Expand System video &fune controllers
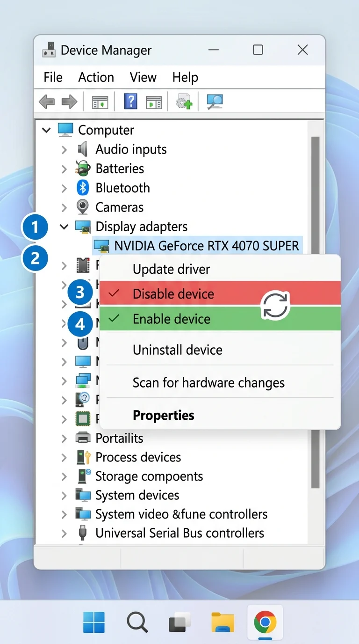The image size is (359, 644). (x=64, y=514)
